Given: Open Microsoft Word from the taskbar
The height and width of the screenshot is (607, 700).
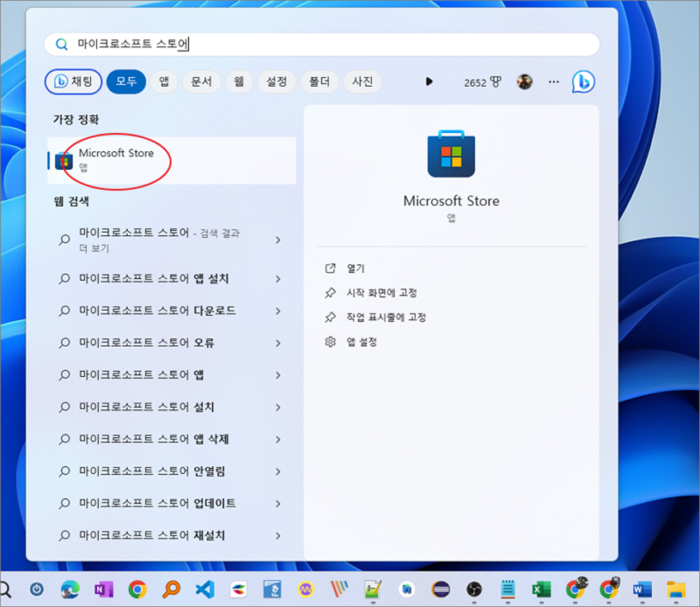Looking at the screenshot, I should point(642,589).
